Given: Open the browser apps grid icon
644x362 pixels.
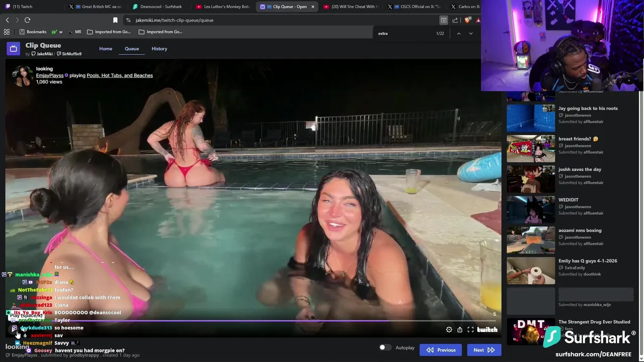Looking at the screenshot, I should tap(7, 32).
